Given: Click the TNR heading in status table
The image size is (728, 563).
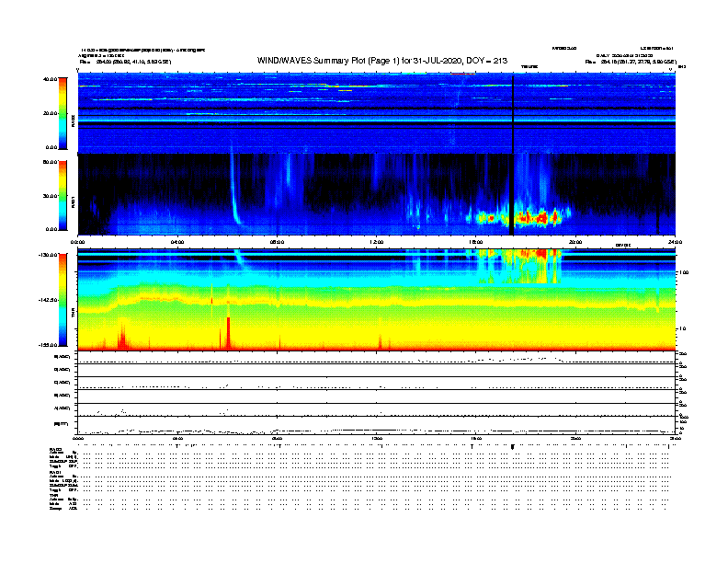Looking at the screenshot, I should pyautogui.click(x=53, y=495).
